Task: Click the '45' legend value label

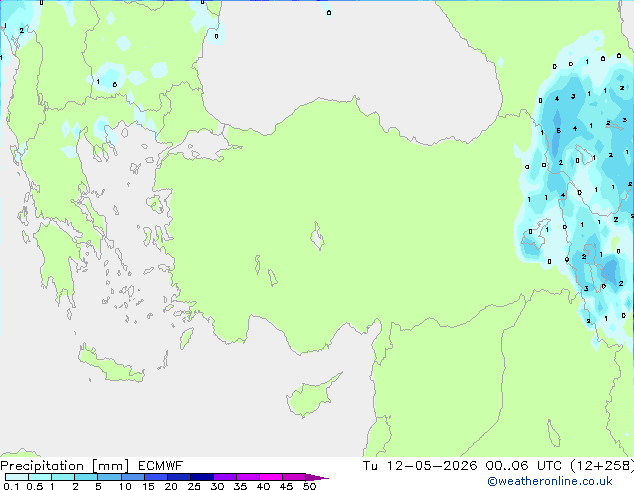Action: point(286,486)
